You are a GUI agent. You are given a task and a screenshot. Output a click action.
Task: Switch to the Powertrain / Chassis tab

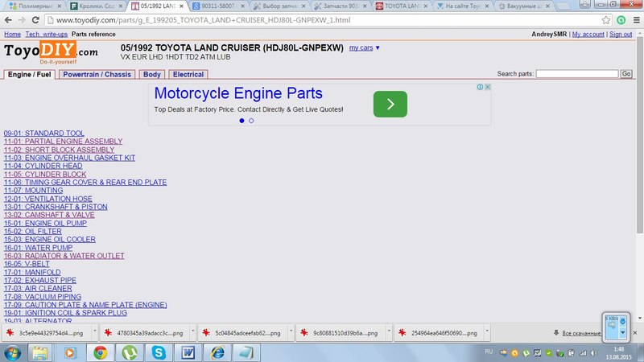click(x=97, y=74)
